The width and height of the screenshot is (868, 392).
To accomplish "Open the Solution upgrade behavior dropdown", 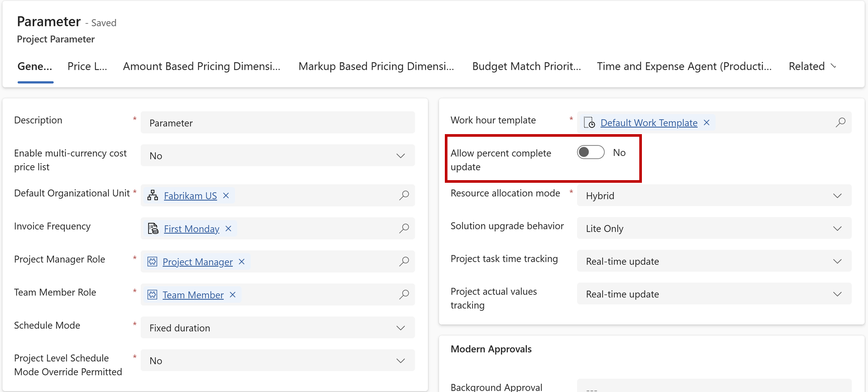I will [x=838, y=228].
